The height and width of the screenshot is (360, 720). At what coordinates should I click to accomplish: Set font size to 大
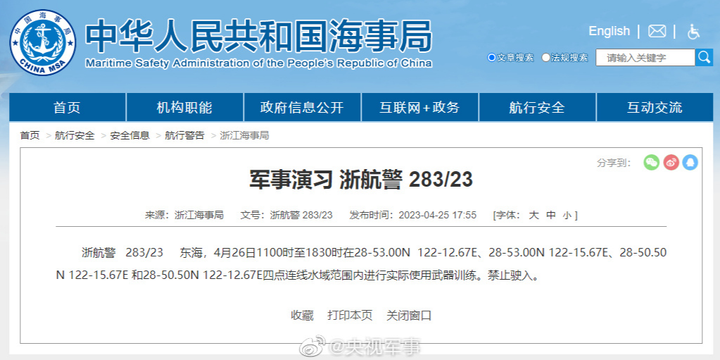click(533, 215)
